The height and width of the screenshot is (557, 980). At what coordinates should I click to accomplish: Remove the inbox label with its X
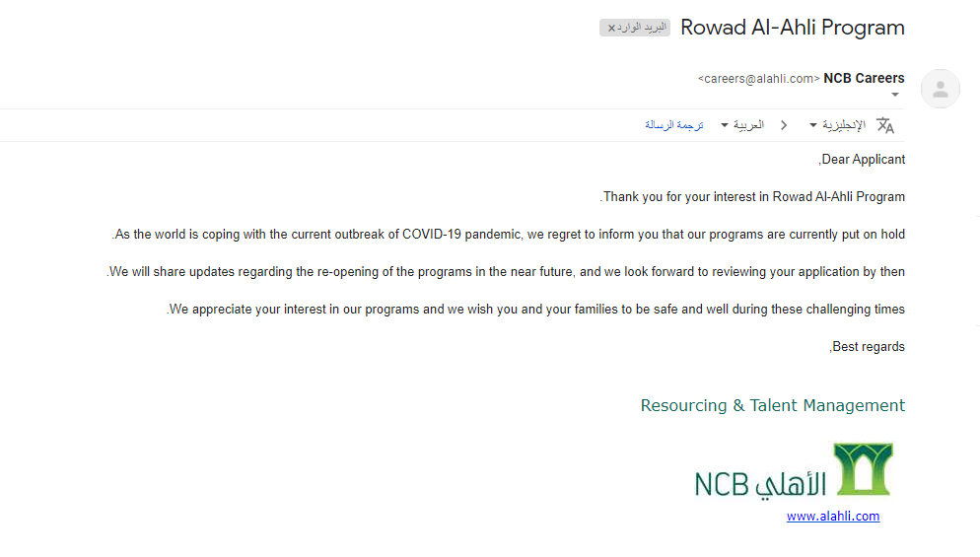point(611,29)
